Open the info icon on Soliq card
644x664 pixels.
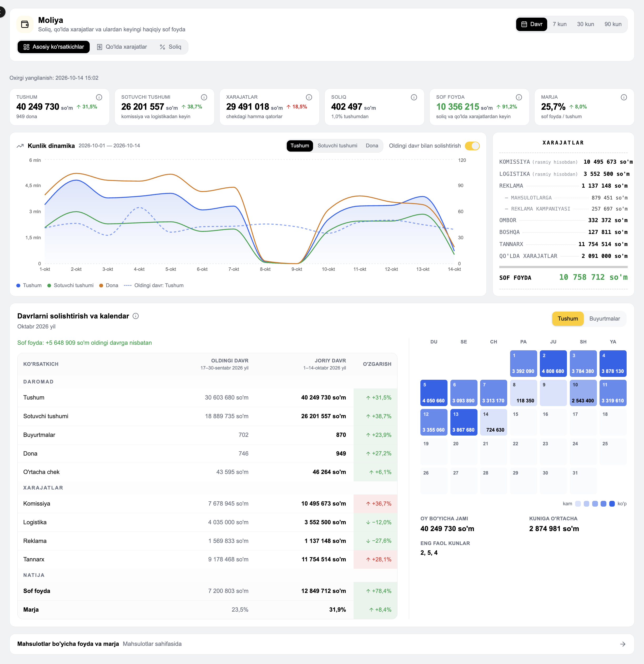pyautogui.click(x=414, y=97)
